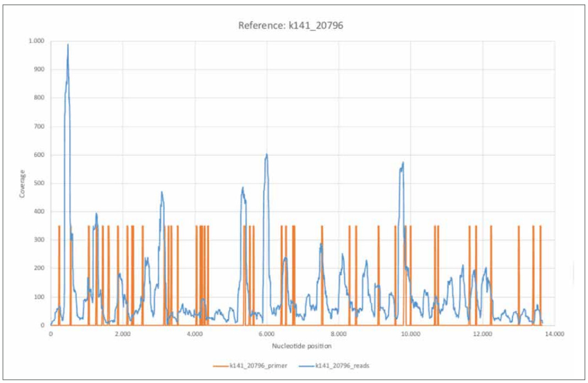Screen dimensions: 588x383
Task: Click the "Coverage" vertical axis title
Action: pos(22,184)
